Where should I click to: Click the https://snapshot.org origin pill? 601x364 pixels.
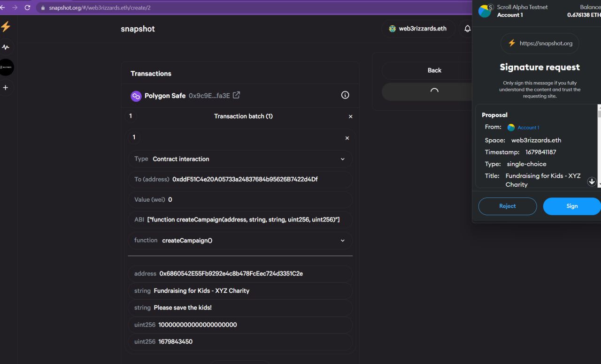coord(540,43)
